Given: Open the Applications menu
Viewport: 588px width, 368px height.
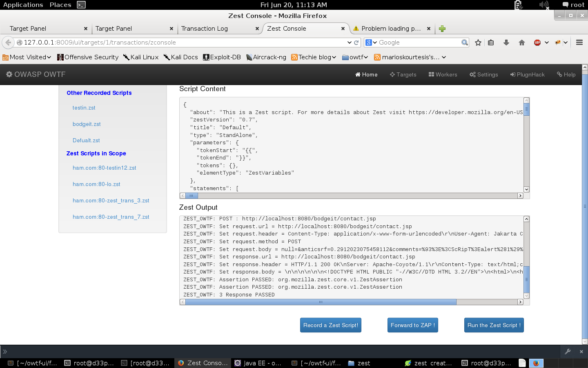Looking at the screenshot, I should pyautogui.click(x=23, y=5).
